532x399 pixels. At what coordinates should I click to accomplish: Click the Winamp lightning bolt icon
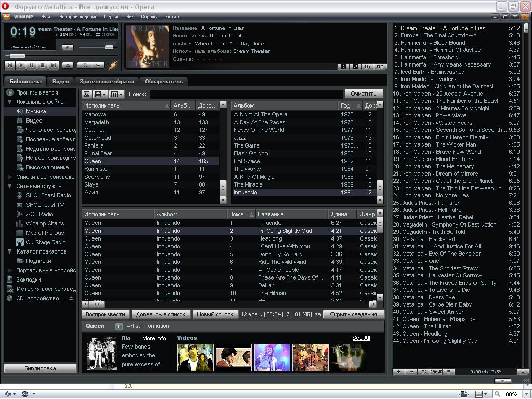click(113, 65)
